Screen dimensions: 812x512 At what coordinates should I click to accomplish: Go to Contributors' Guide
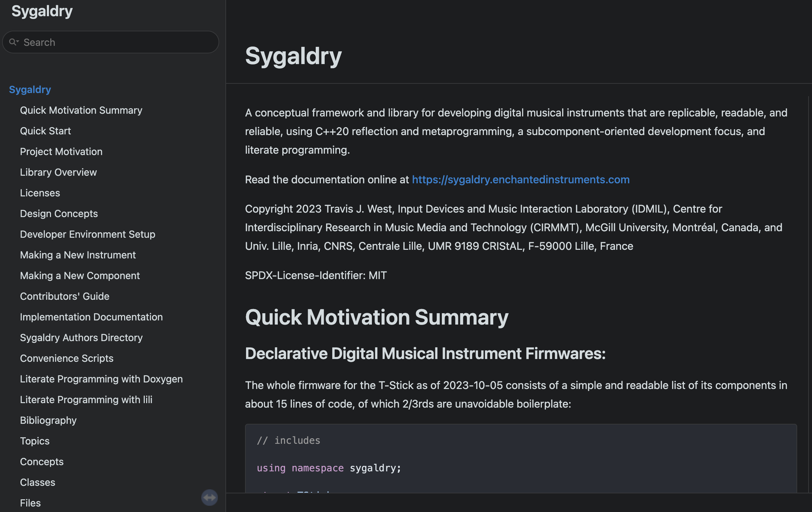tap(64, 296)
